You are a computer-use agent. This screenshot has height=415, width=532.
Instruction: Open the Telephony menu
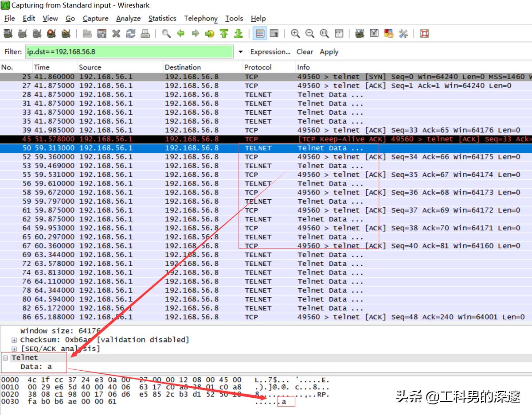(x=201, y=18)
